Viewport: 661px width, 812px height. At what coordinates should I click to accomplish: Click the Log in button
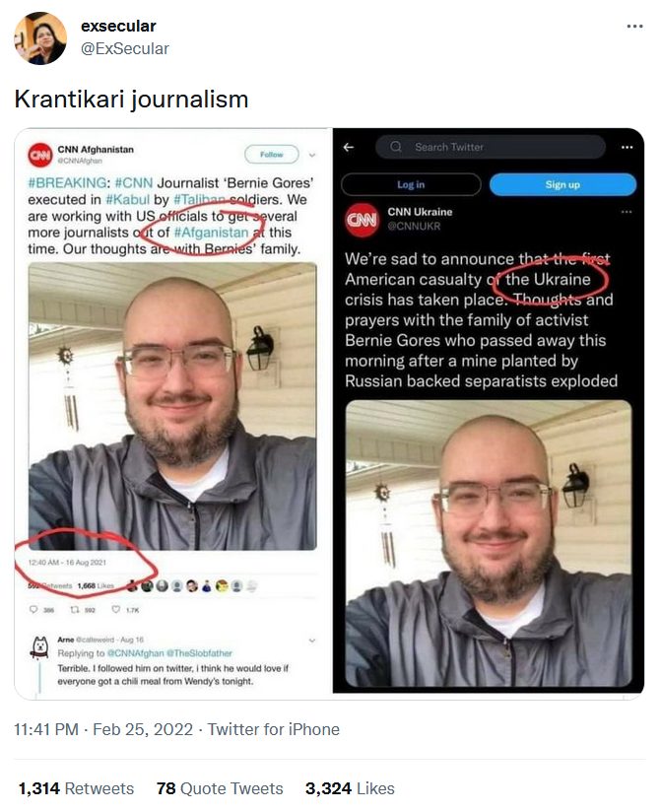(x=411, y=184)
